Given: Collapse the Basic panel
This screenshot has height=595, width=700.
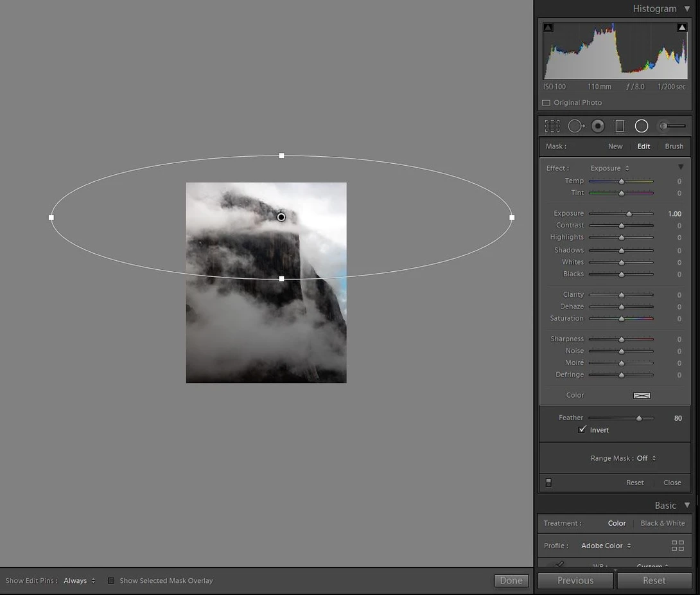Looking at the screenshot, I should 688,505.
